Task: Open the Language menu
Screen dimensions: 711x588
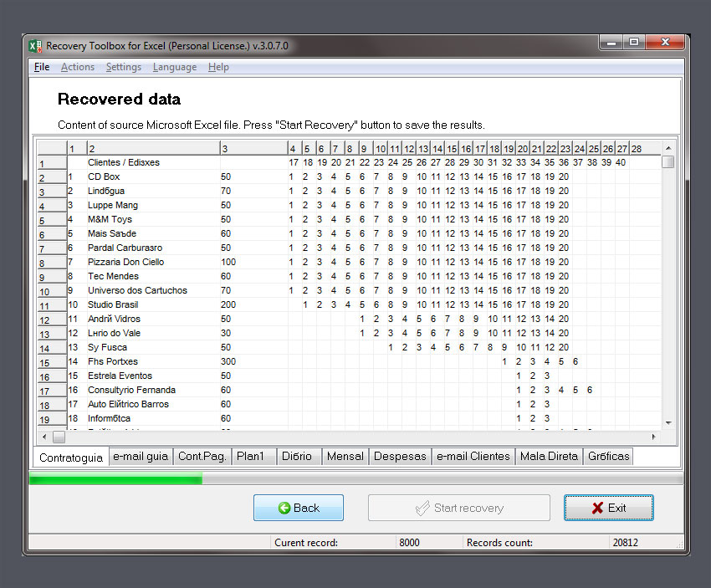Action: tap(175, 67)
